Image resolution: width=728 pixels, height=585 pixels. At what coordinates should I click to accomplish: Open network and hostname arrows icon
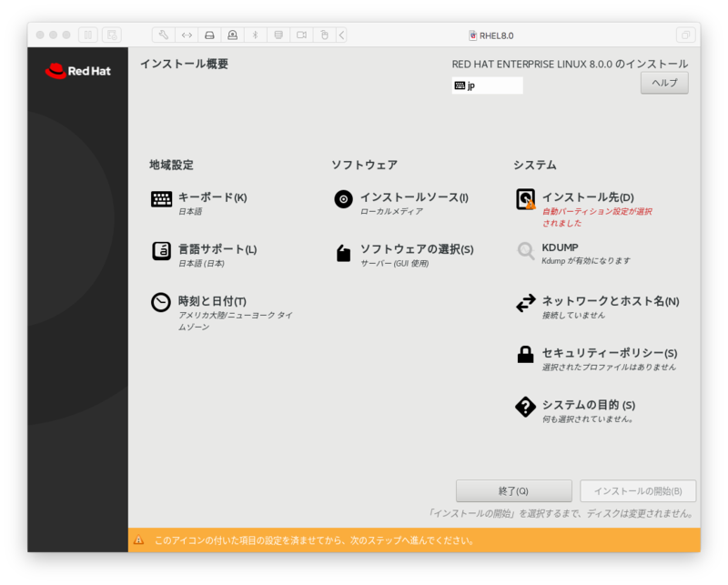point(526,303)
